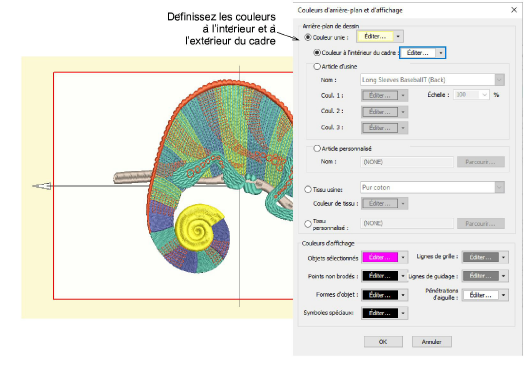
Task: Select the Tissu personnalisé radio button
Action: pos(308,224)
